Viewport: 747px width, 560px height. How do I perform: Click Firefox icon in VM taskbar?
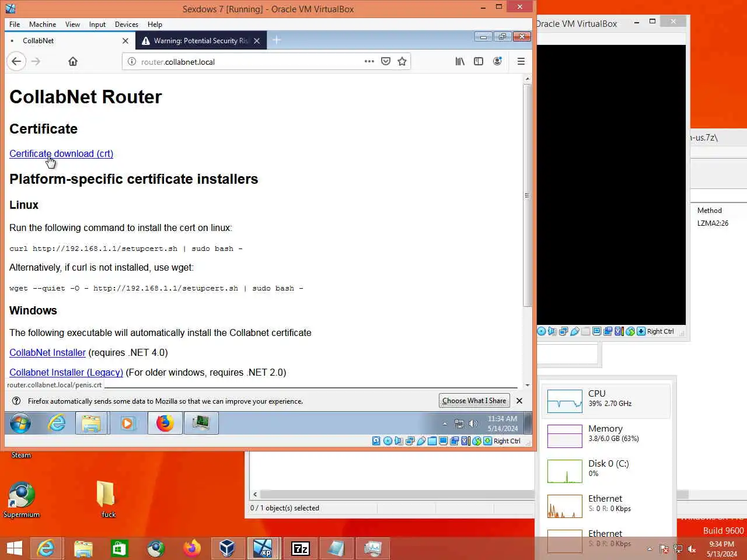165,423
